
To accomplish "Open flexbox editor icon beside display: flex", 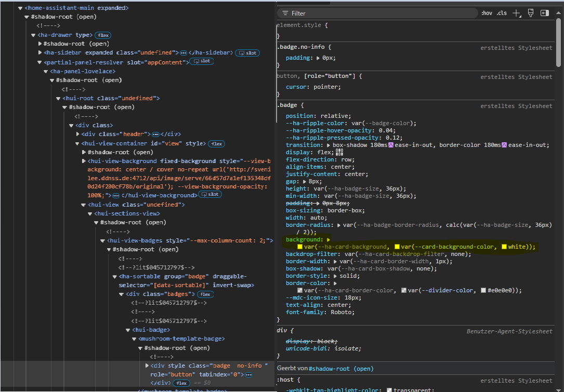I will pyautogui.click(x=339, y=152).
